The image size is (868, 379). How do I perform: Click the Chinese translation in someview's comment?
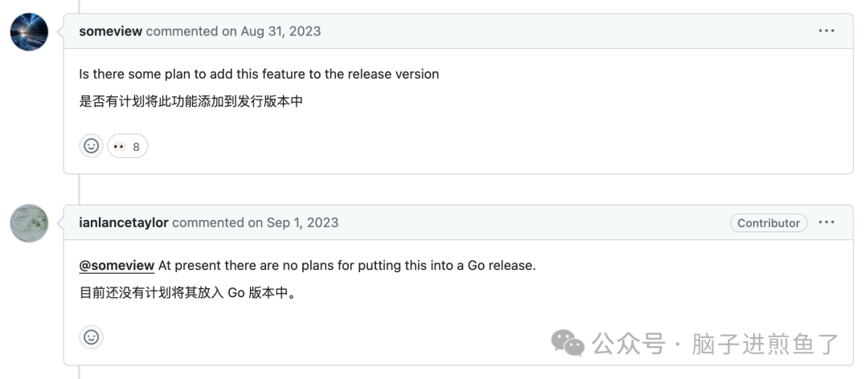191,102
